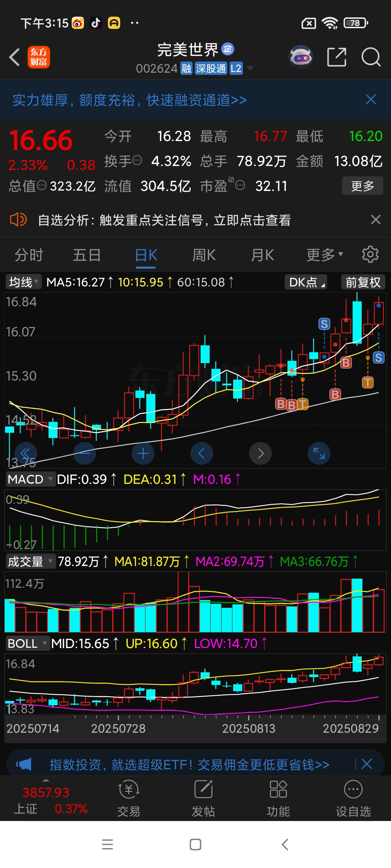Tap info icon beside 总值
This screenshot has height=868, width=391.
tap(42, 186)
